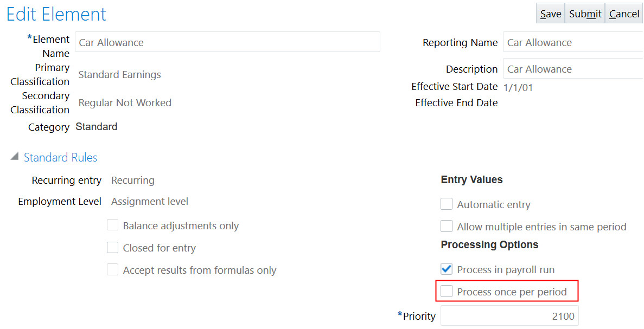Check the Closed for entry option
This screenshot has width=644, height=329.
[113, 248]
